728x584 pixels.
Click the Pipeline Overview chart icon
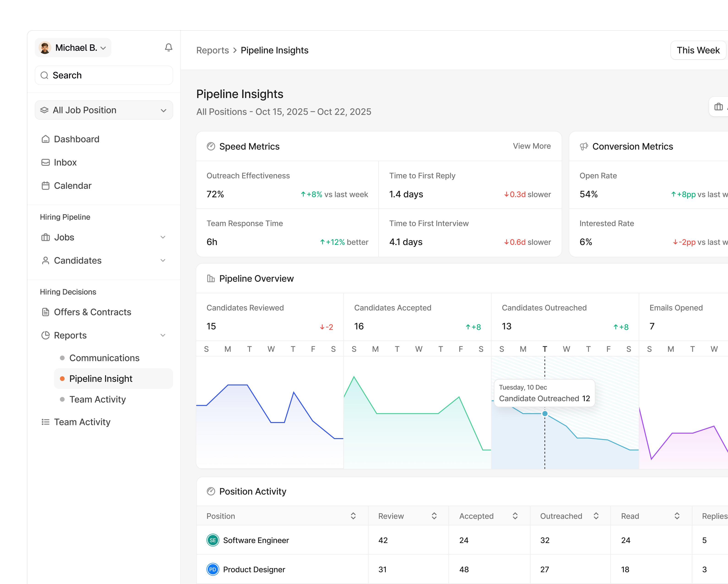click(x=211, y=278)
